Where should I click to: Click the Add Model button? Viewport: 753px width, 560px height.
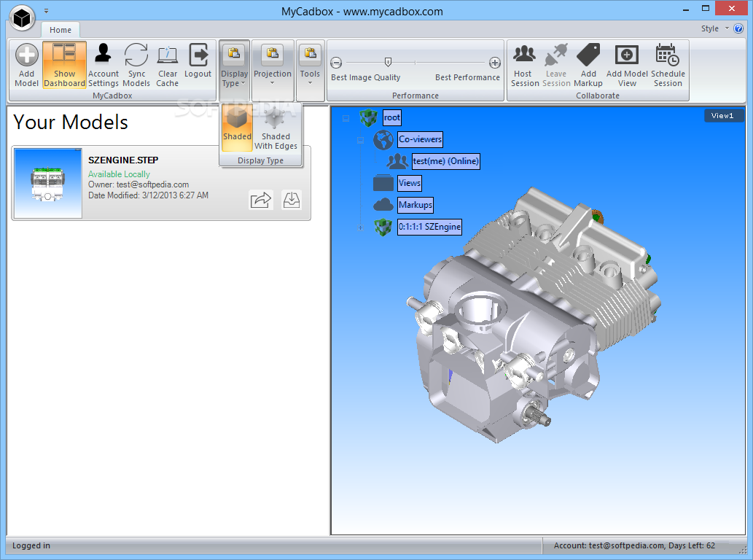[x=26, y=66]
